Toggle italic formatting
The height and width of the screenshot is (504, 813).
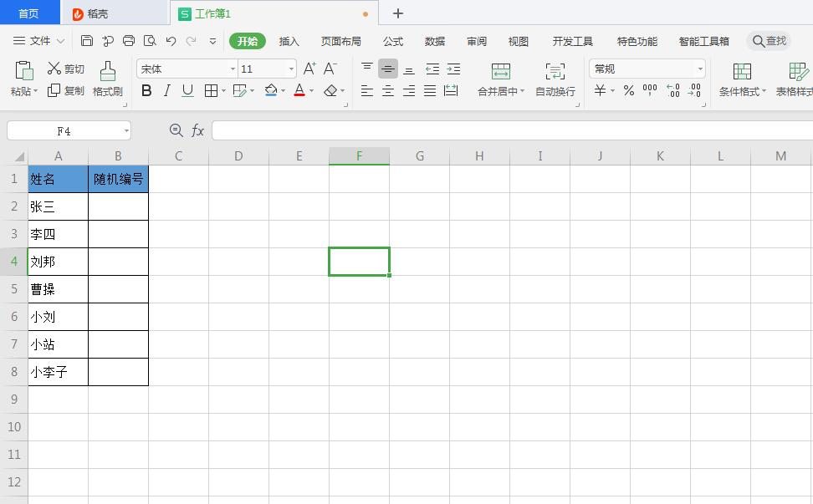pyautogui.click(x=166, y=90)
